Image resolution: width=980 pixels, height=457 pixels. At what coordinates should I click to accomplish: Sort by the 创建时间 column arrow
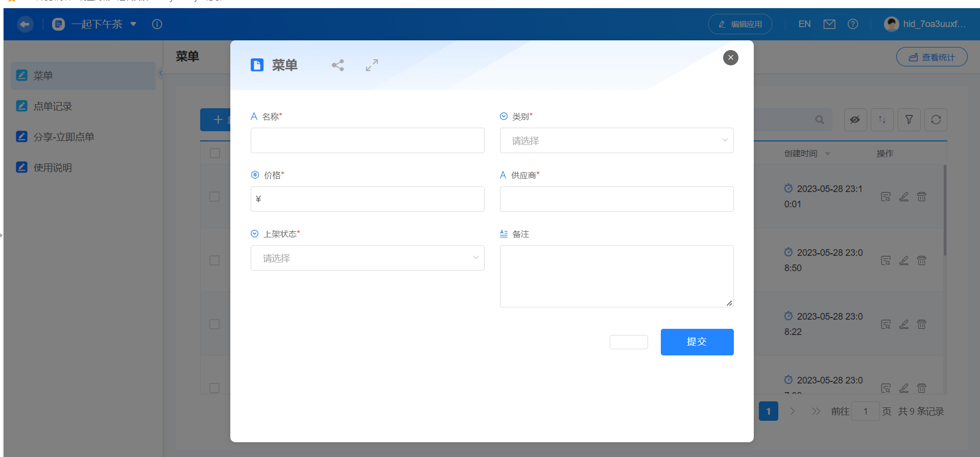[x=828, y=154]
